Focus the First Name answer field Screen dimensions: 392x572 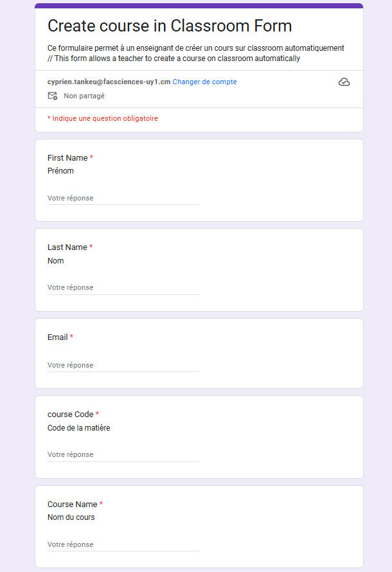click(123, 198)
